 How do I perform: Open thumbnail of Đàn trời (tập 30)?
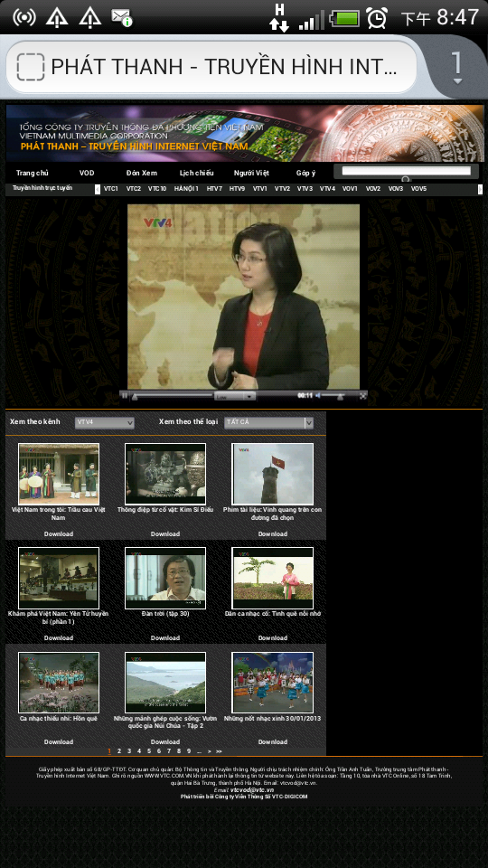pos(165,578)
